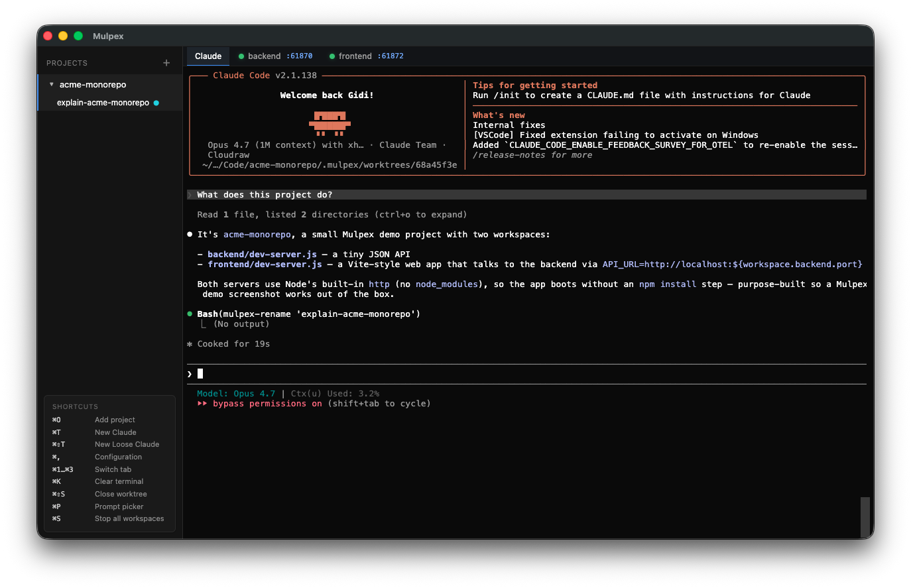
Task: Click the green status dot on backend tab
Action: point(241,56)
